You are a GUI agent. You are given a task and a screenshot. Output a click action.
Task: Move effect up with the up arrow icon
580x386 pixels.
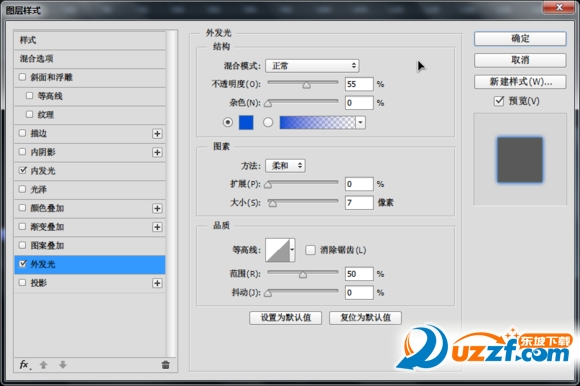click(43, 365)
